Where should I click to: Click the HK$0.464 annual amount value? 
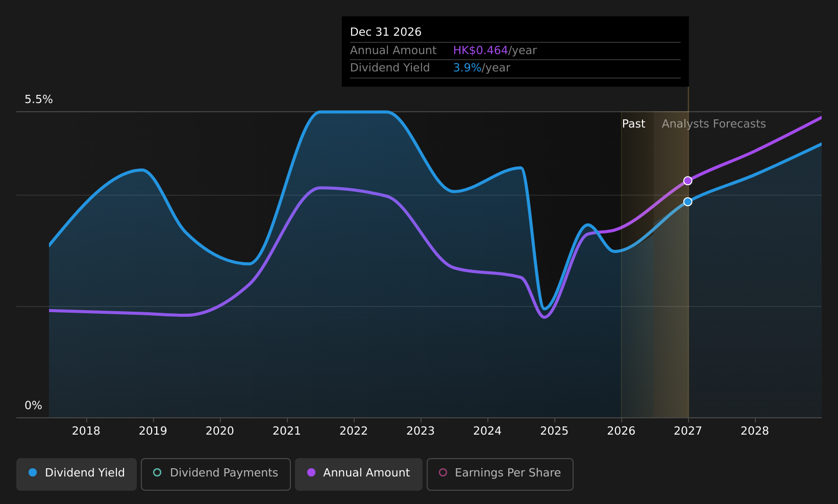[x=480, y=51]
